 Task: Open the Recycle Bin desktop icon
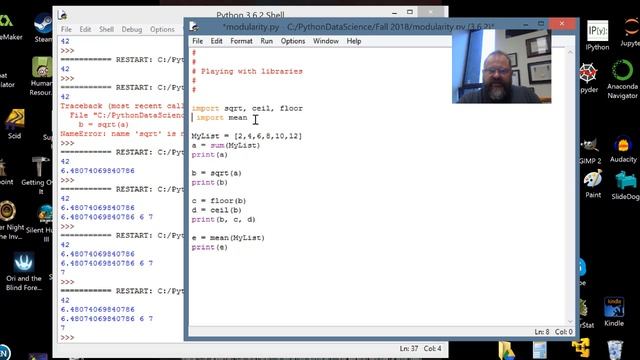coord(615,350)
